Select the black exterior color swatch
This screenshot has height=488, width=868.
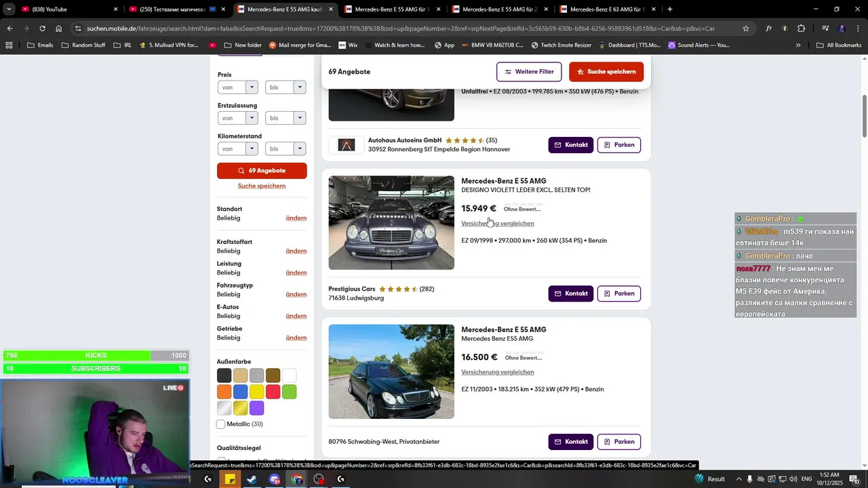[224, 375]
